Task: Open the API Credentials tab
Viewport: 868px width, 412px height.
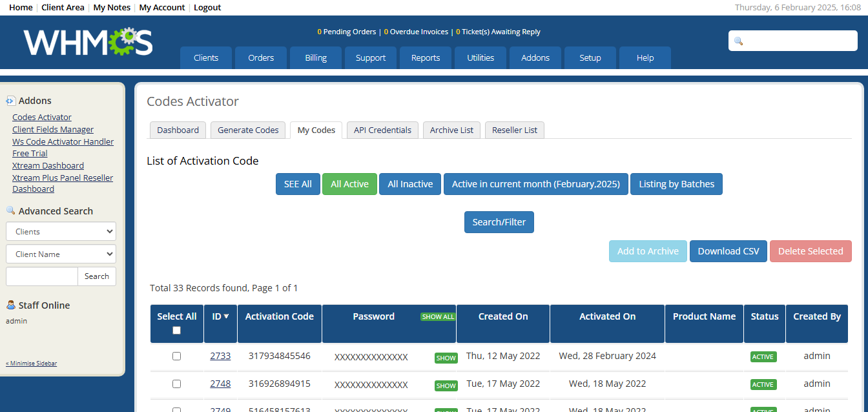Action: [382, 130]
